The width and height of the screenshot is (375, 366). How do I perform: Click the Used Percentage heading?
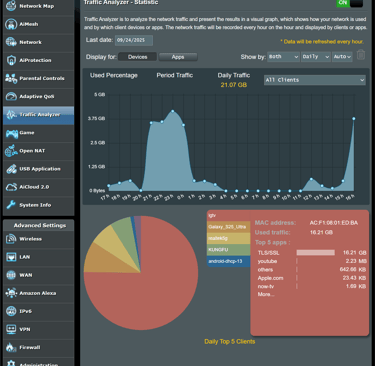click(x=114, y=75)
